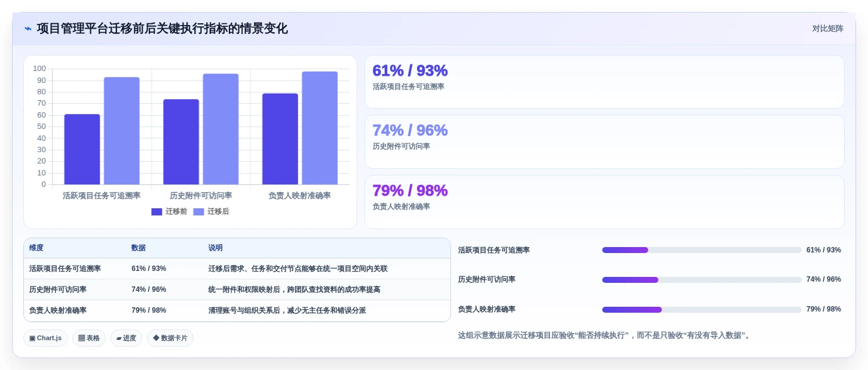Click the 迁移前 bar for 活跃项目任务可追溯率
The height and width of the screenshot is (370, 868).
click(82, 149)
